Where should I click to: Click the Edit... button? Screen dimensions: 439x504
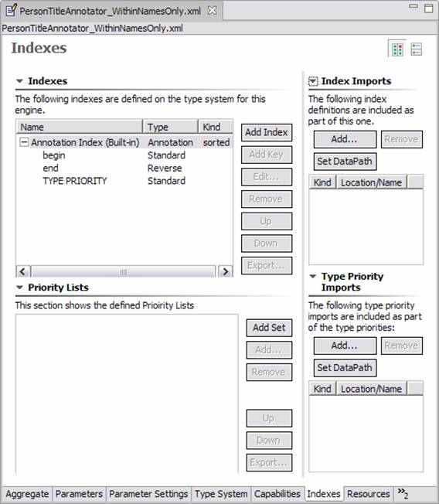coord(267,177)
